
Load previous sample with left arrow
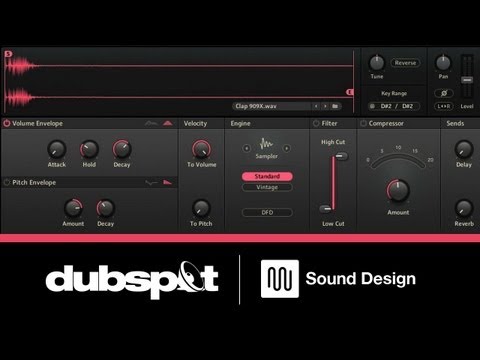tap(316, 106)
